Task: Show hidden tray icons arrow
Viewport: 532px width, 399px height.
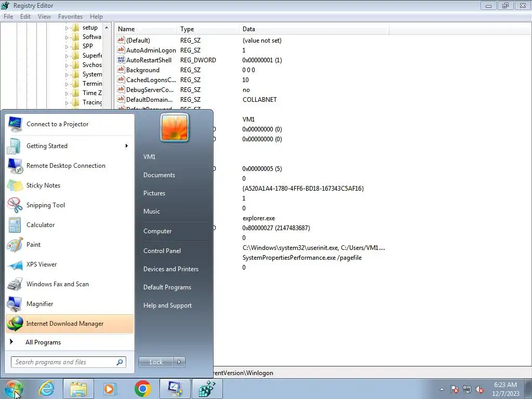Action: click(442, 389)
